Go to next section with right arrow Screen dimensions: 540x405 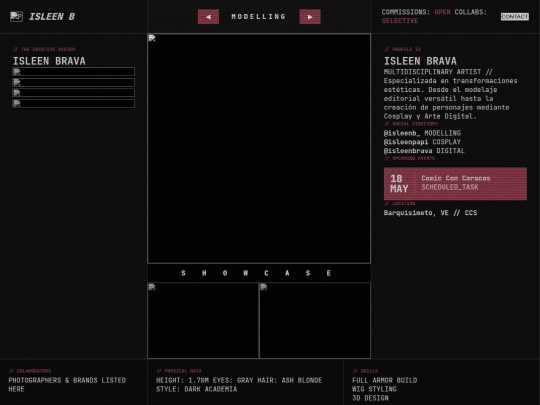pos(310,17)
